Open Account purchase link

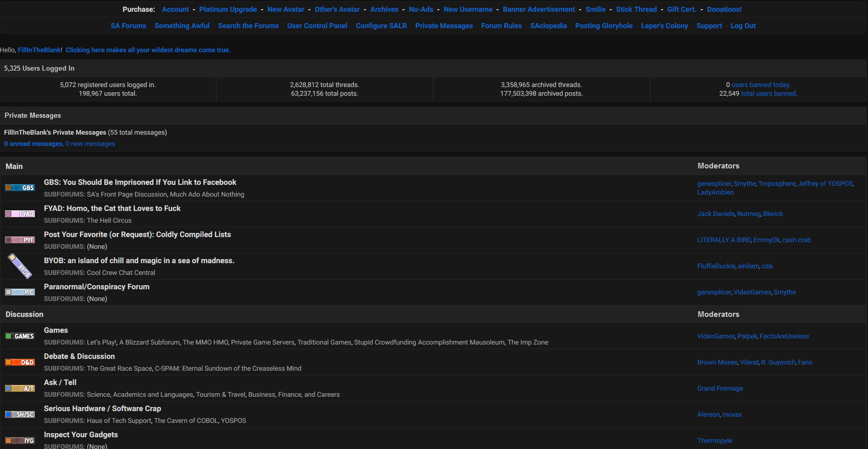click(175, 9)
